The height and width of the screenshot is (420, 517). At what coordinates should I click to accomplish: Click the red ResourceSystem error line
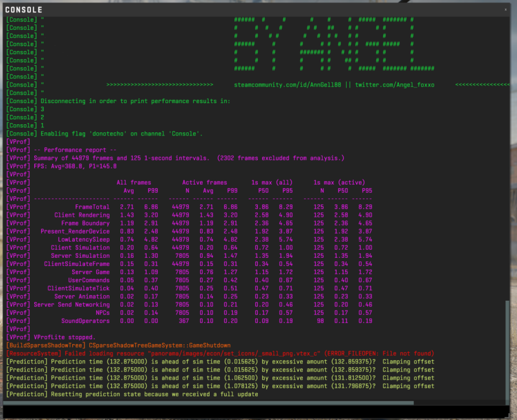point(220,354)
